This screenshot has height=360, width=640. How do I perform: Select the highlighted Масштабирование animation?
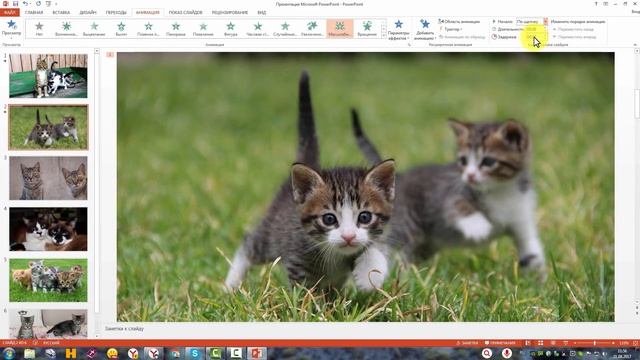click(340, 29)
